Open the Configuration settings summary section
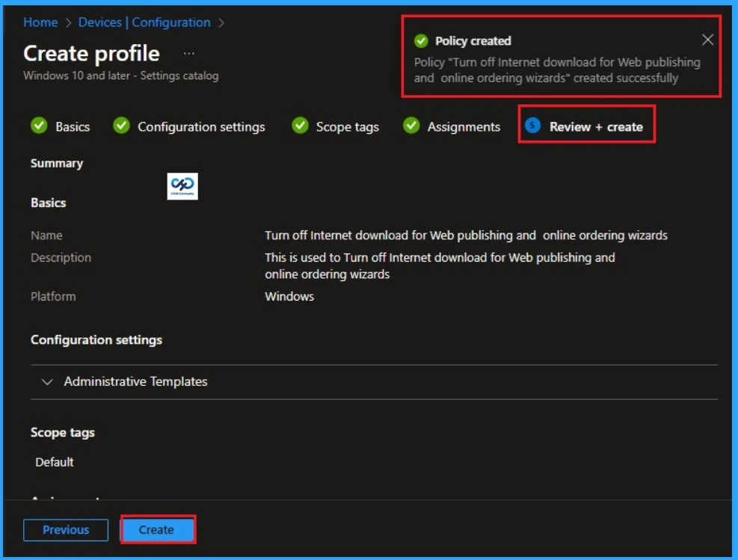The width and height of the screenshot is (738, 560). point(203,126)
